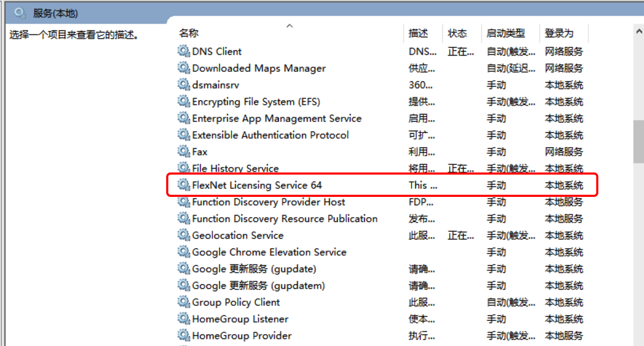Click the 自动(延迟... startup type of Downloaded Maps Manager
Viewport: 644px width, 346px height.
(511, 68)
